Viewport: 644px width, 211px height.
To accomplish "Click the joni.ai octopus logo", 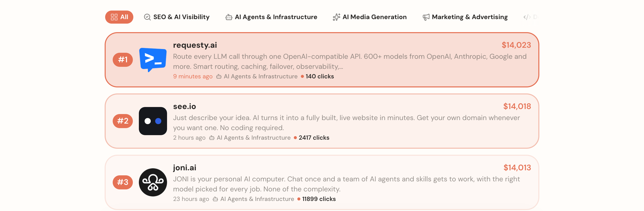I will click(x=153, y=182).
